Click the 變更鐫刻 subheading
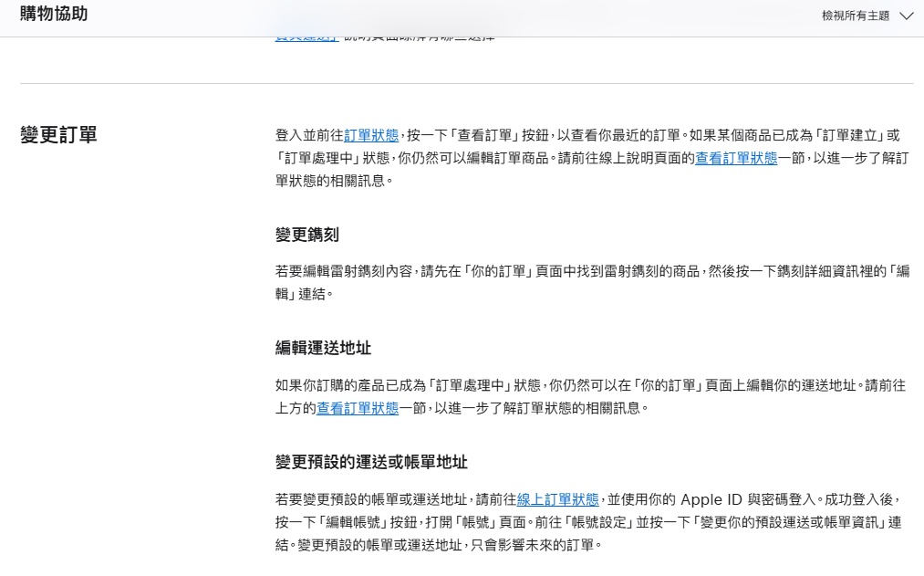 [x=307, y=235]
